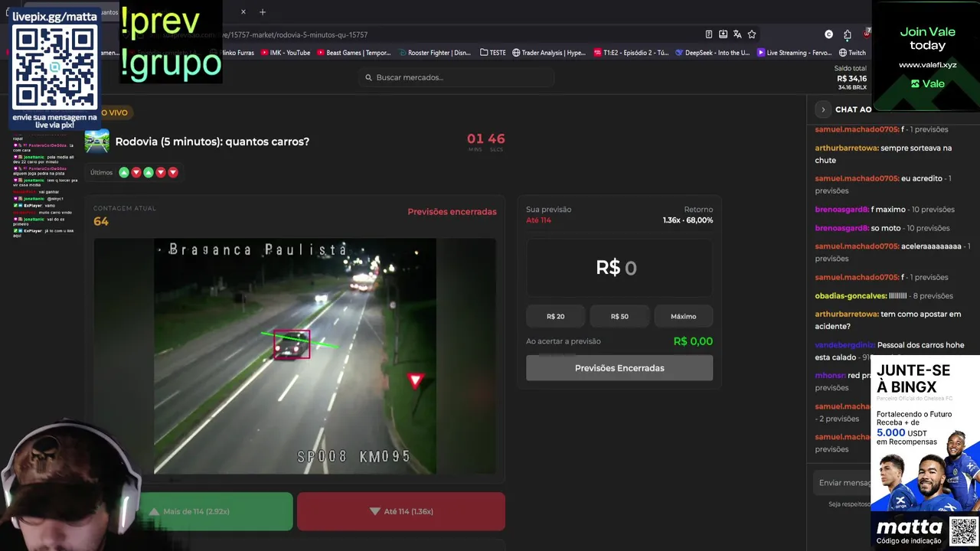Click the first green up result in Últimos
The height and width of the screenshot is (551, 980).
(x=123, y=172)
